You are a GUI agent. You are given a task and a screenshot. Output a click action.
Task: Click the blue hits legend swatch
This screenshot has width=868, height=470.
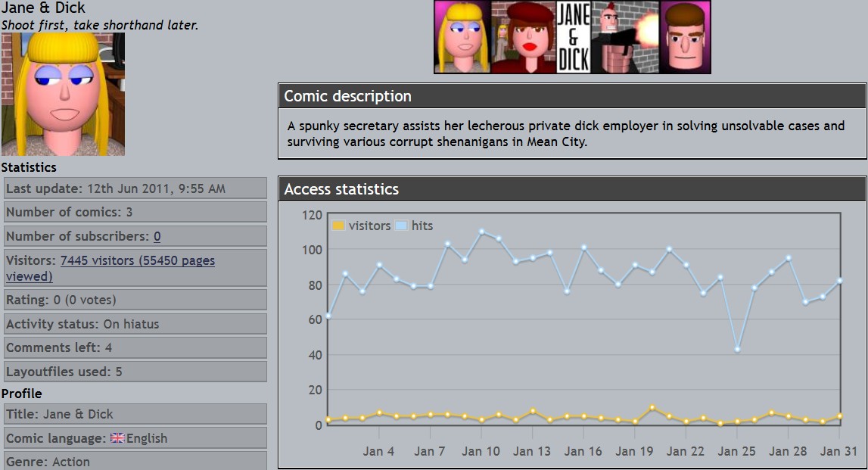click(x=401, y=226)
